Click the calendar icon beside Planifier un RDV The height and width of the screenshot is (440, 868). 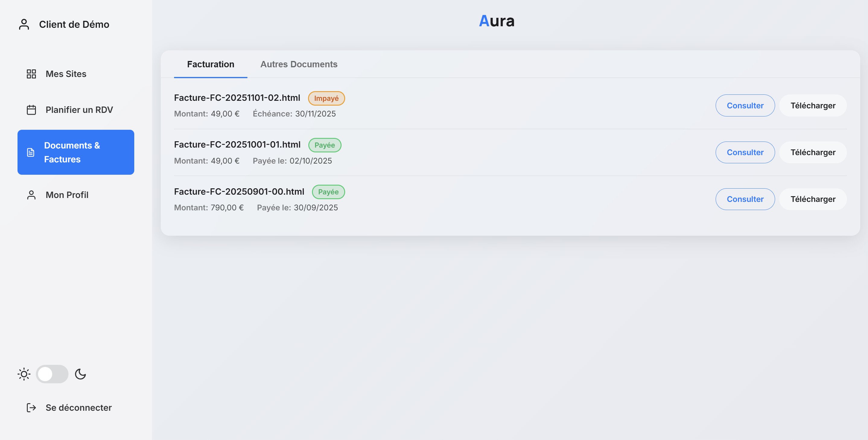pyautogui.click(x=31, y=109)
